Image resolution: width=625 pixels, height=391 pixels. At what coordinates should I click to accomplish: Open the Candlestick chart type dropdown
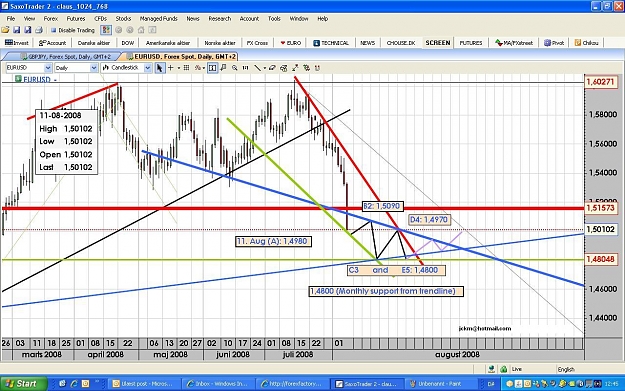coord(147,68)
